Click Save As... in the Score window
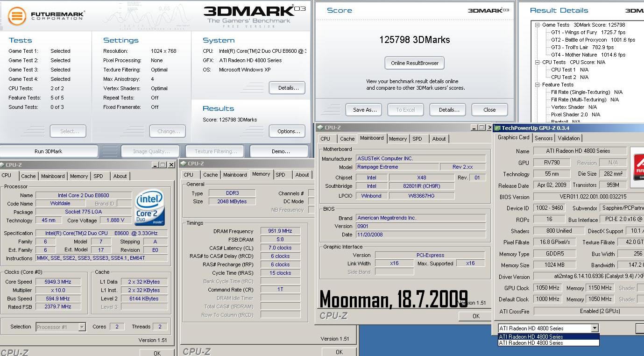644x356 pixels. [364, 110]
